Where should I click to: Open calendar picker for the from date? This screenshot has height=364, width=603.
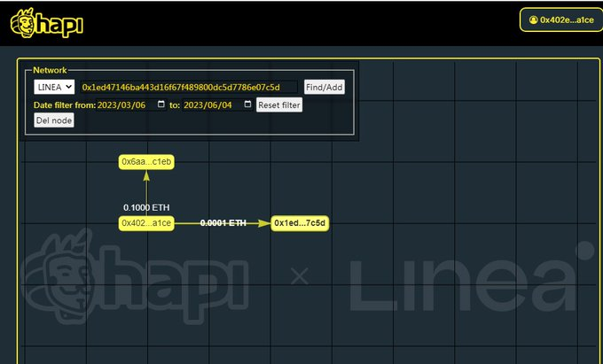161,105
